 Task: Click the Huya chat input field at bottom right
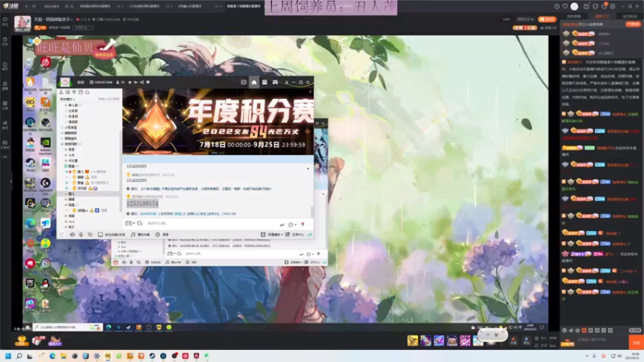[x=601, y=339]
